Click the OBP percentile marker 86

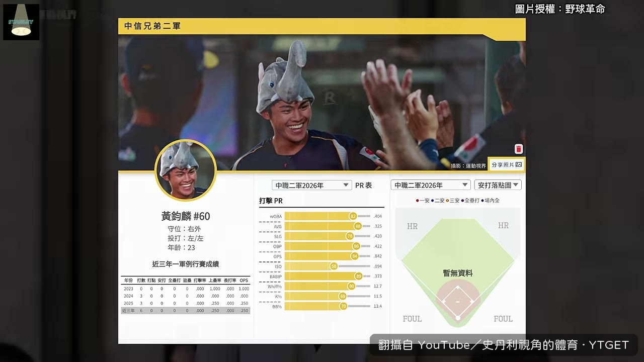pyautogui.click(x=356, y=246)
